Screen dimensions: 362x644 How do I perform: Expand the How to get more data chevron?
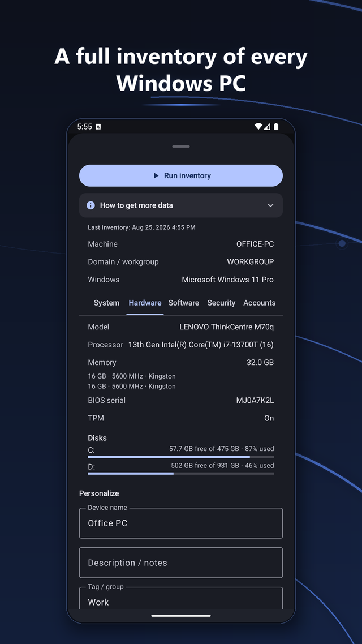270,205
